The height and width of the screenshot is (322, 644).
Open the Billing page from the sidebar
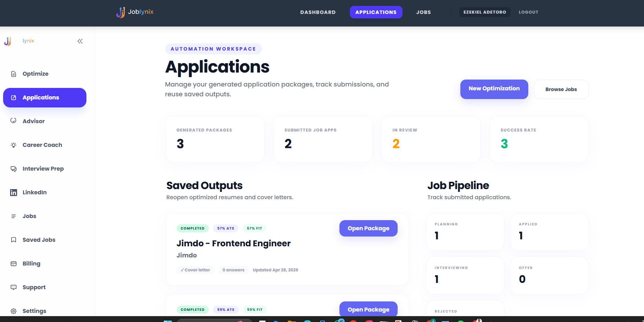click(x=31, y=263)
